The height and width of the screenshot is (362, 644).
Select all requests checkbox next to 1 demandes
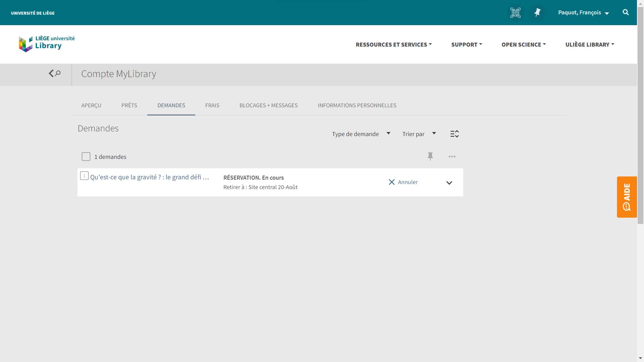tap(86, 157)
